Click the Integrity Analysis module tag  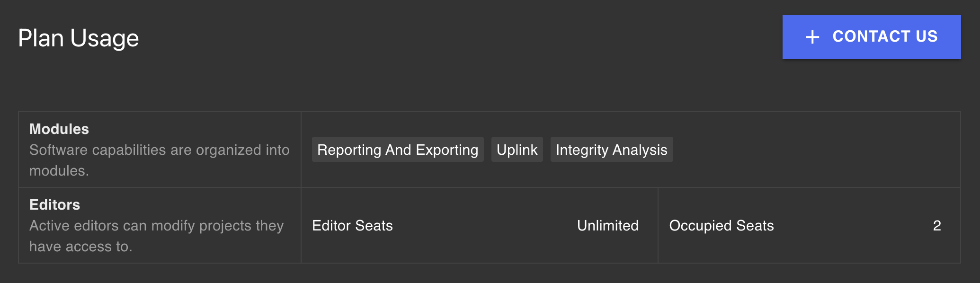[x=612, y=150]
